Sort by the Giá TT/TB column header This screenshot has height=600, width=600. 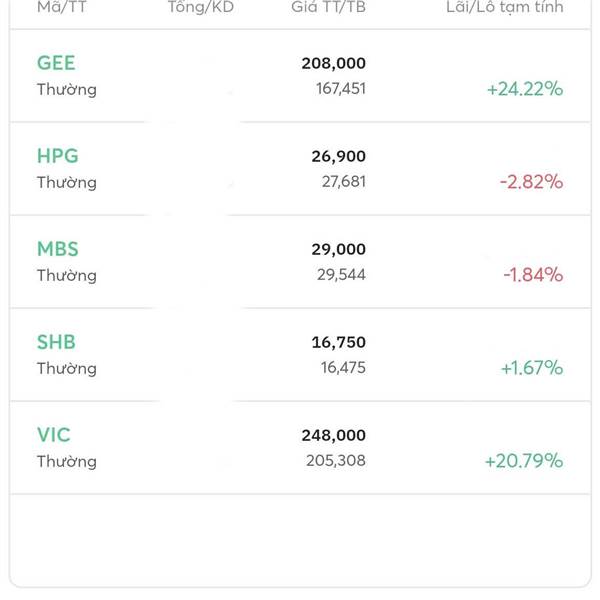(x=328, y=7)
